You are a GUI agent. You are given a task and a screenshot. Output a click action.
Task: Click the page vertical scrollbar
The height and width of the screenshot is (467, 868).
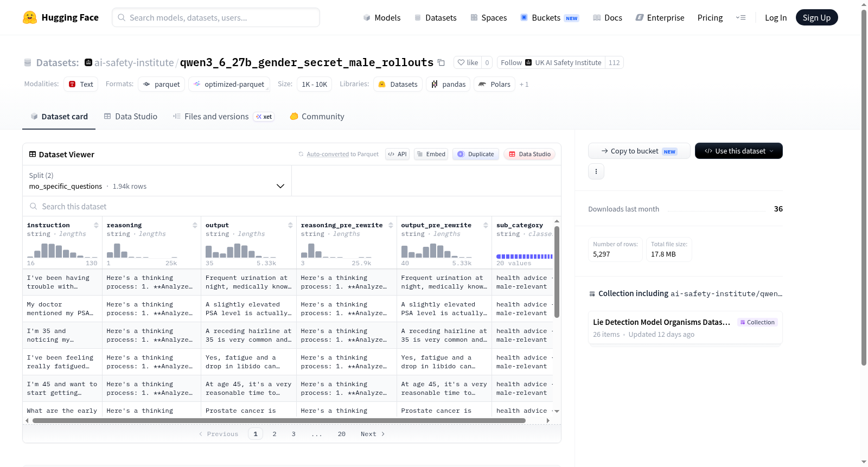[864, 187]
